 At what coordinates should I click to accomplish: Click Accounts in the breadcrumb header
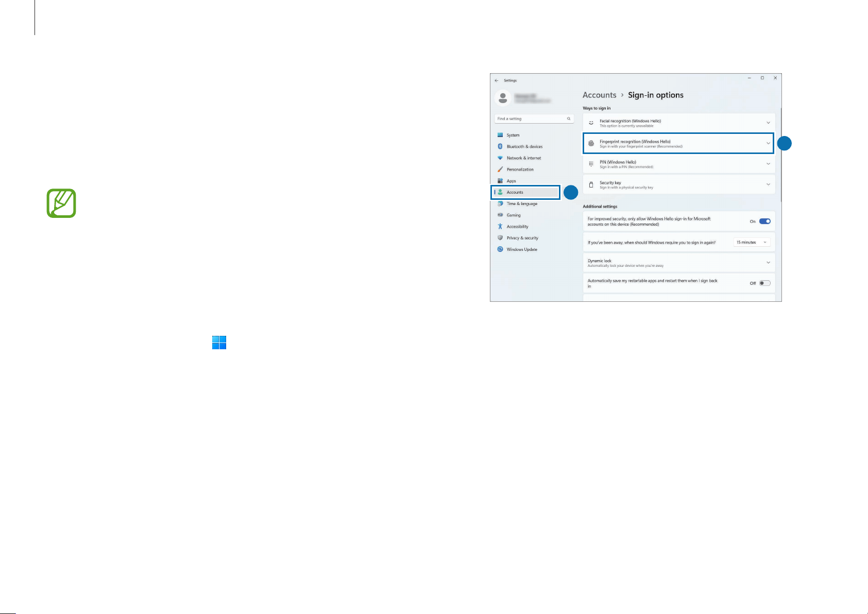click(x=599, y=95)
